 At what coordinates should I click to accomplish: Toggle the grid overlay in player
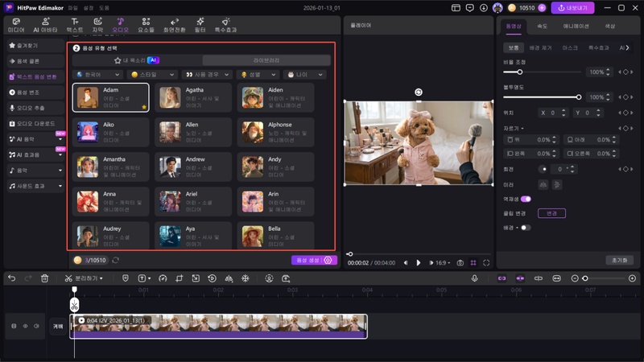point(473,263)
